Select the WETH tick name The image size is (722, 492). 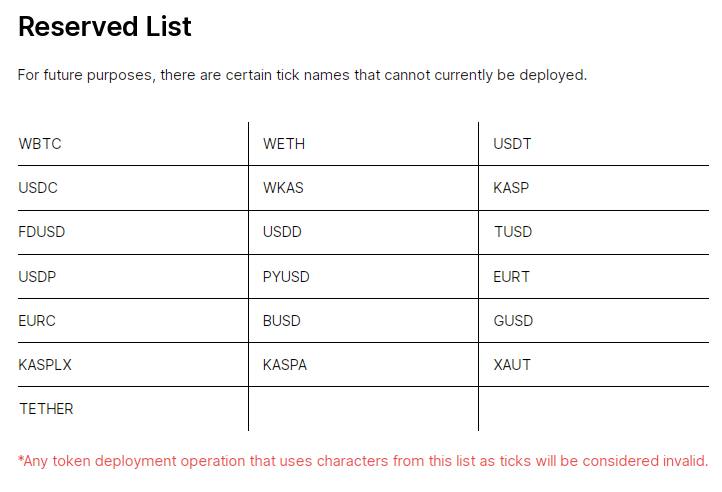[284, 144]
